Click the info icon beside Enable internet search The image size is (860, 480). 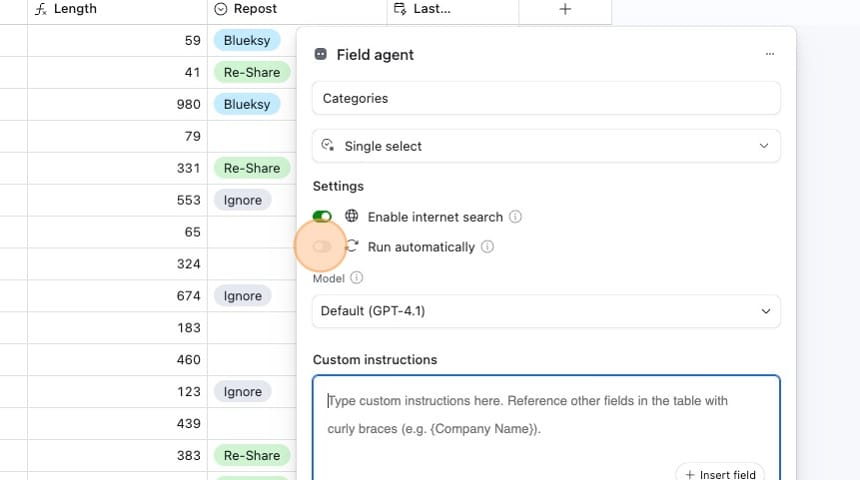coord(516,217)
